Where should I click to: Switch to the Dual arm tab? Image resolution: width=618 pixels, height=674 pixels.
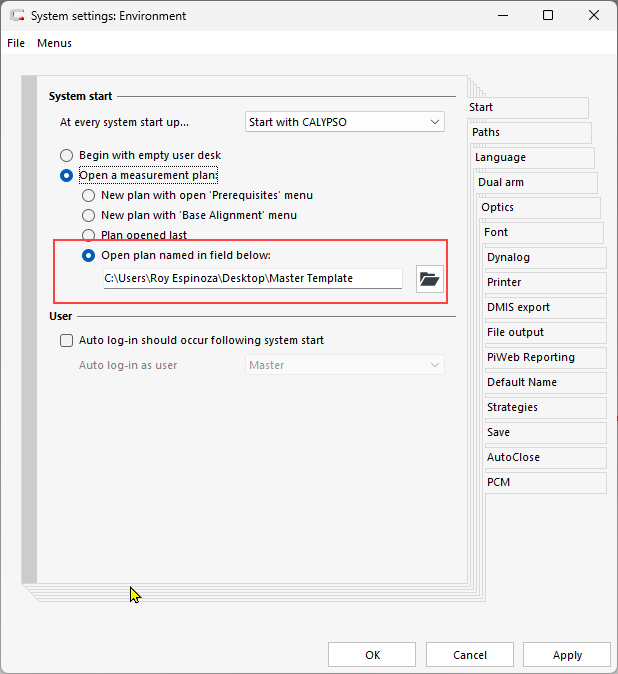(x=537, y=182)
